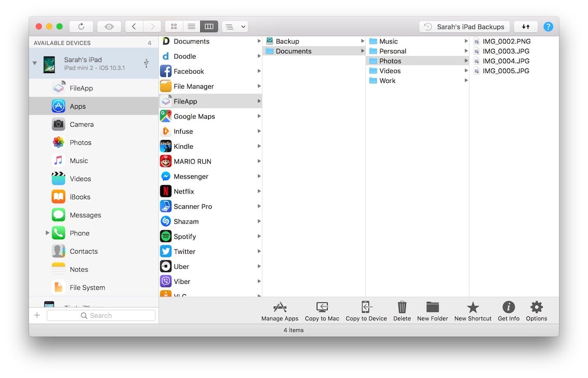Image resolution: width=588 pixels, height=378 pixels.
Task: Toggle the Quick Look eye button
Action: [109, 26]
